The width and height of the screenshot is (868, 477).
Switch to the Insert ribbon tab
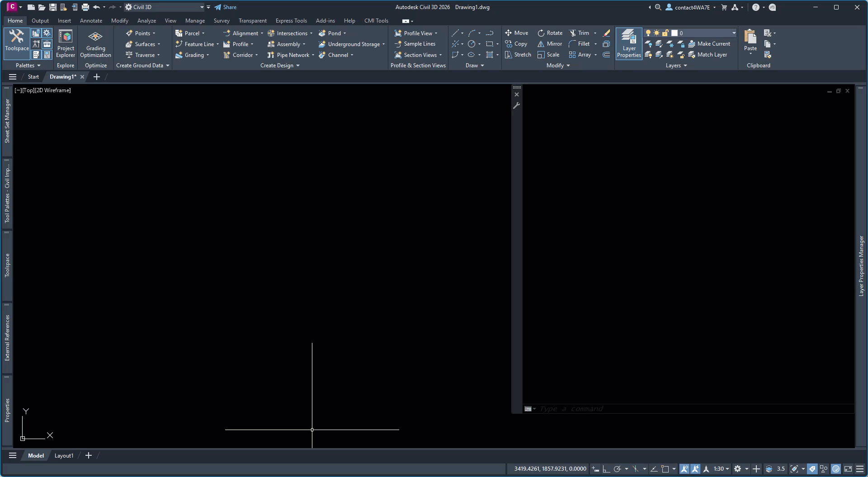click(x=64, y=21)
